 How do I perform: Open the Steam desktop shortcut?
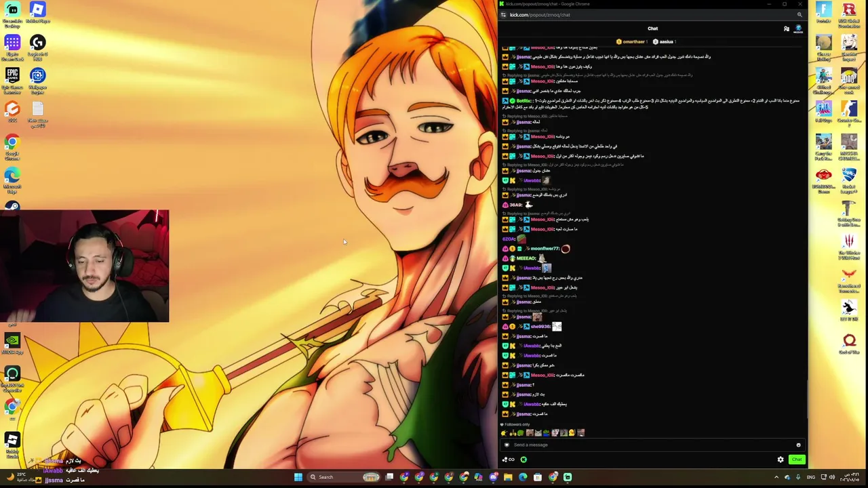(12, 206)
